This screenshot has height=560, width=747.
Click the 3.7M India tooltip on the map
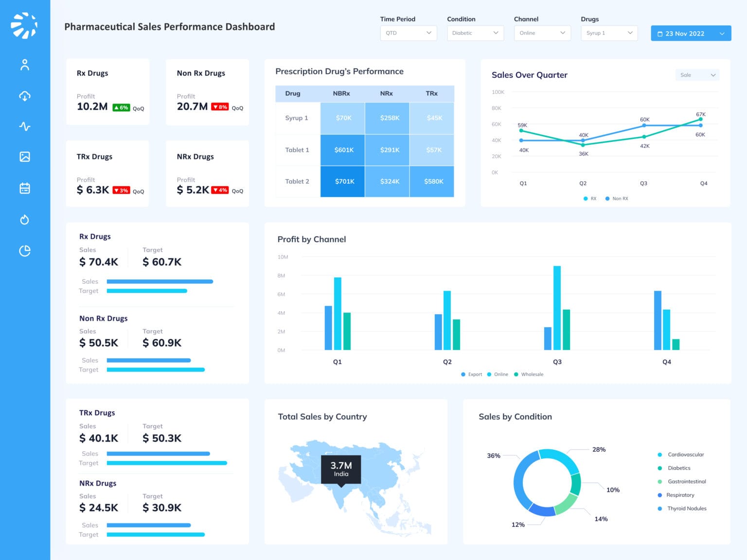(340, 469)
